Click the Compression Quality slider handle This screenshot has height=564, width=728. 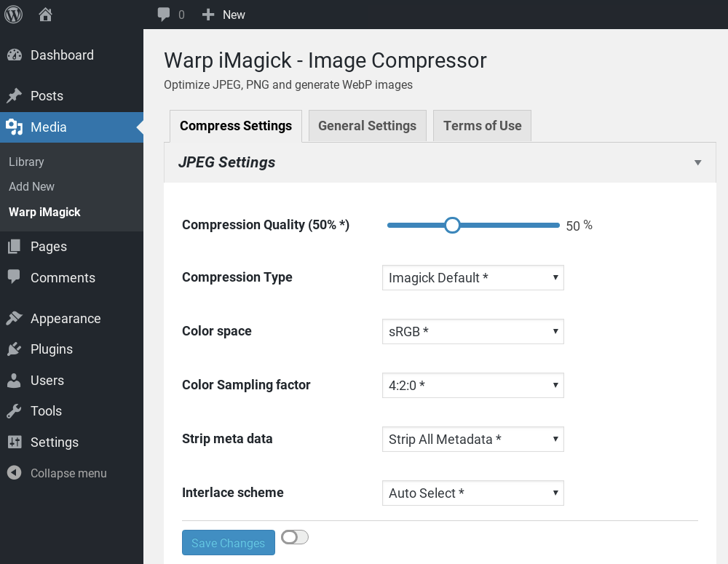click(452, 226)
